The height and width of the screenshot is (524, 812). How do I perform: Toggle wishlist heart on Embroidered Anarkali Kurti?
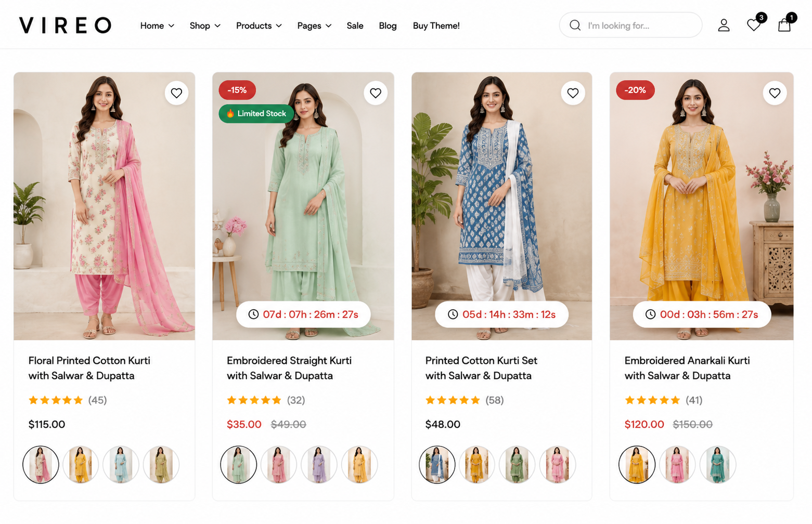(775, 93)
